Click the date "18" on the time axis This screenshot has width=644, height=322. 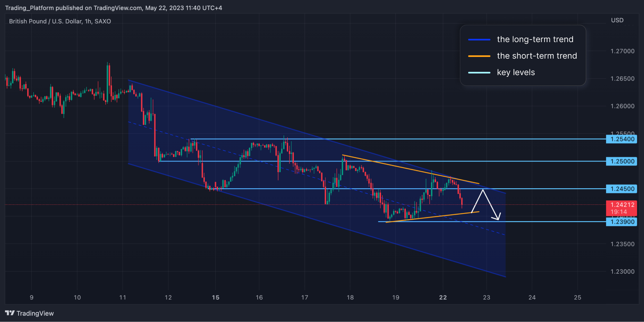click(350, 297)
